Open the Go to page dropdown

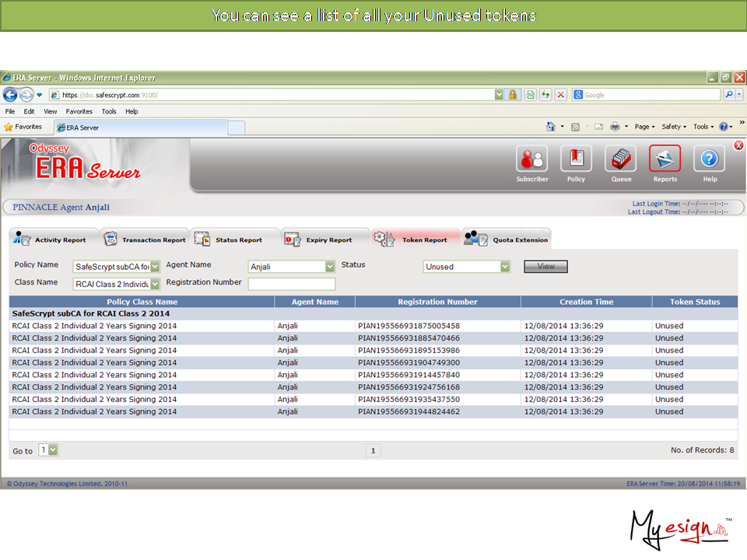pyautogui.click(x=53, y=450)
